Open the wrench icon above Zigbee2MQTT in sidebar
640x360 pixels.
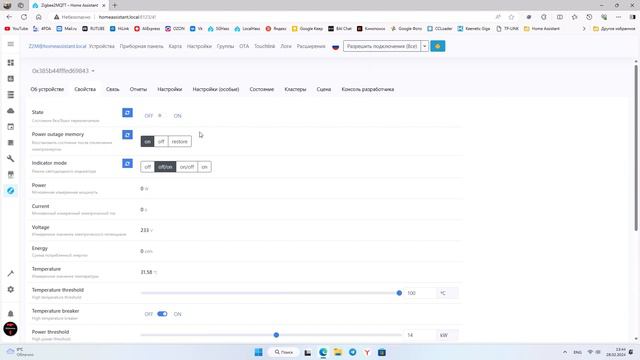click(x=11, y=158)
